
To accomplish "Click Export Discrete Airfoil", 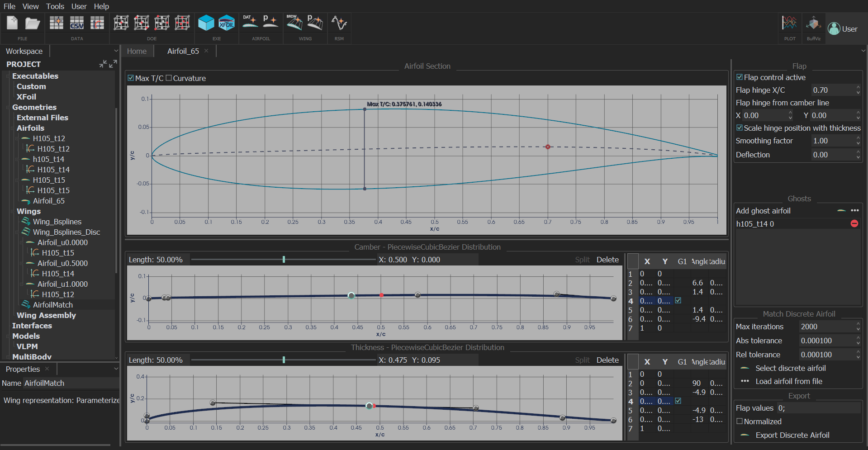I will [x=792, y=435].
